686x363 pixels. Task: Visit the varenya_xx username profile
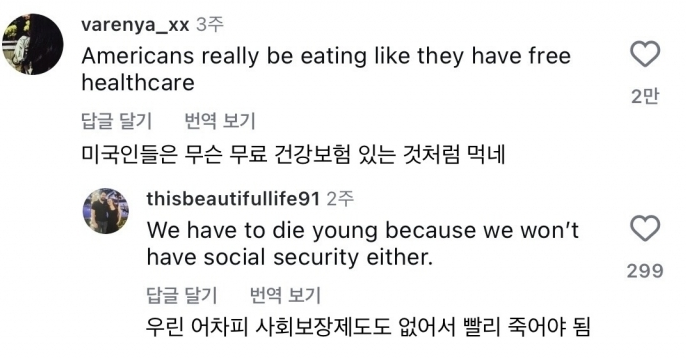pyautogui.click(x=135, y=25)
